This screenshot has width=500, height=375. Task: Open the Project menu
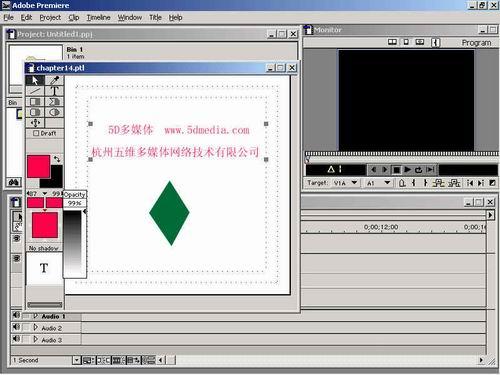click(x=50, y=17)
